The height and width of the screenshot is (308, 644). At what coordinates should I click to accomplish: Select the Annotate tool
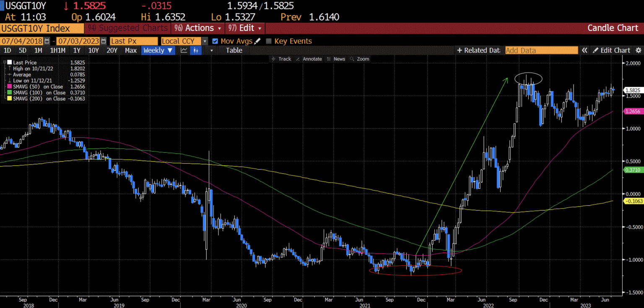309,59
